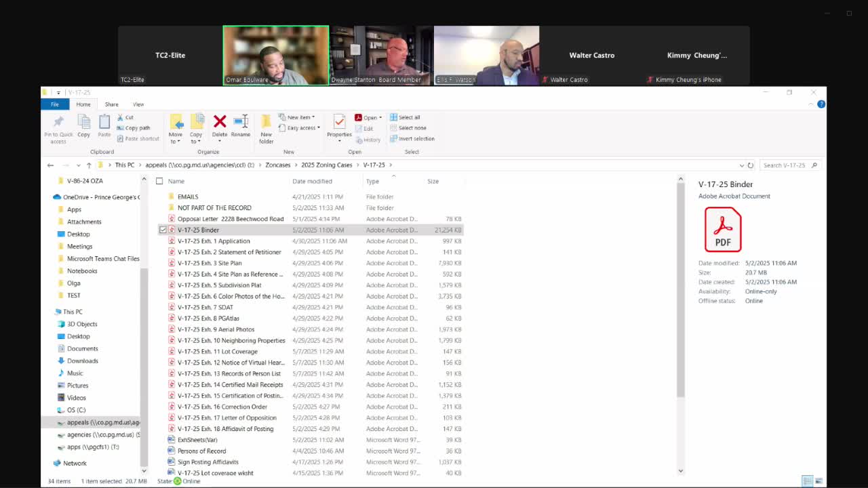
Task: Open the View ribbon tab
Action: click(x=138, y=104)
